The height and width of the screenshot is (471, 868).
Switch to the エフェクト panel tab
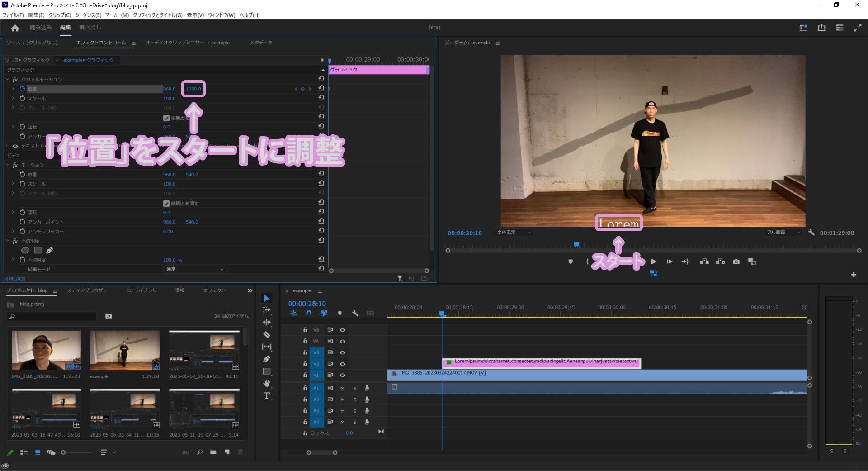click(214, 290)
